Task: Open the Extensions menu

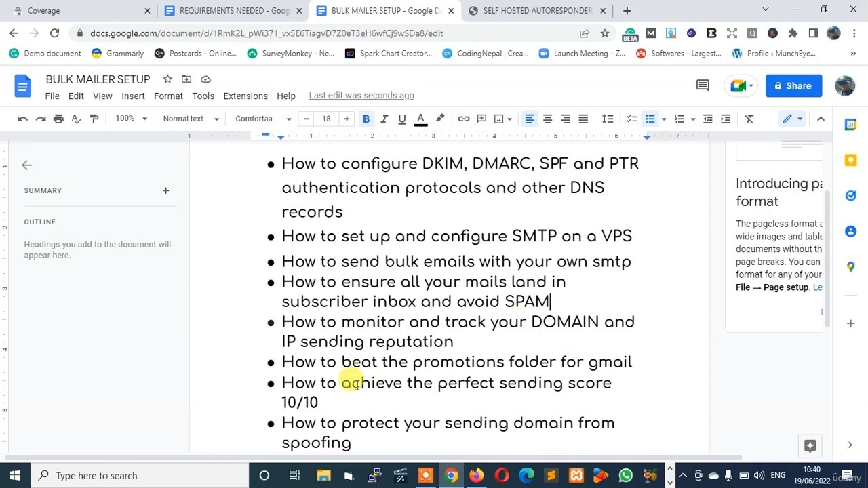Action: tap(245, 96)
